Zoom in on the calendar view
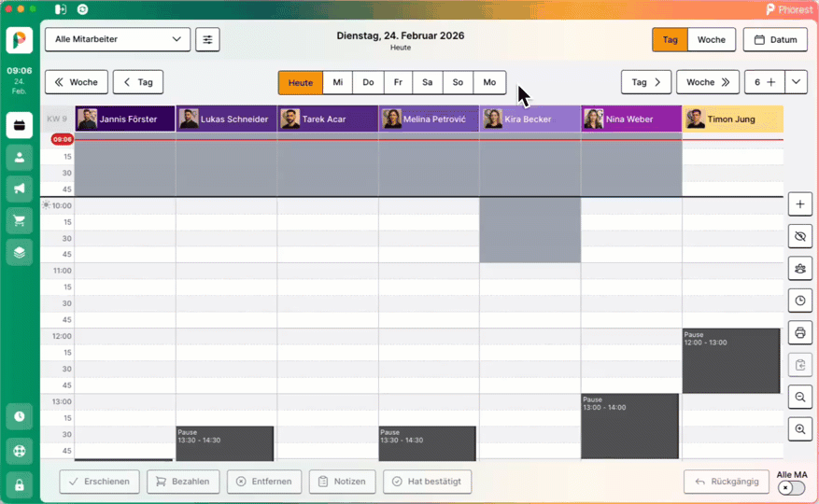819x504 pixels. [x=799, y=429]
